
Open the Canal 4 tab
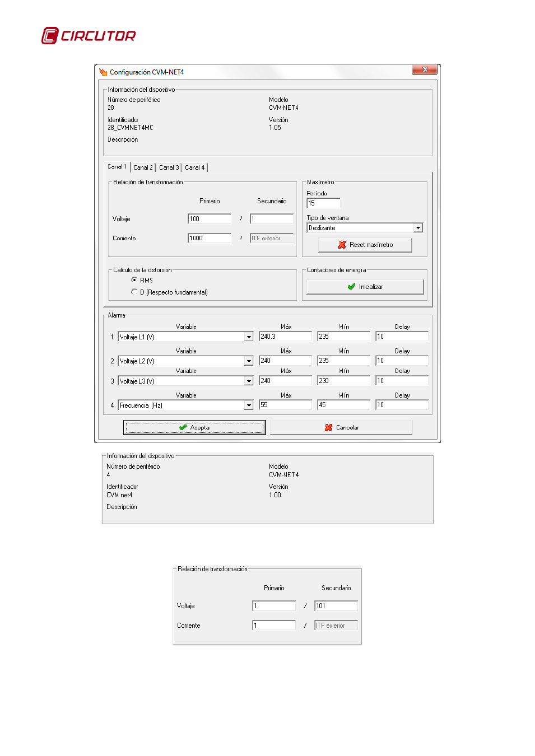tap(194, 167)
